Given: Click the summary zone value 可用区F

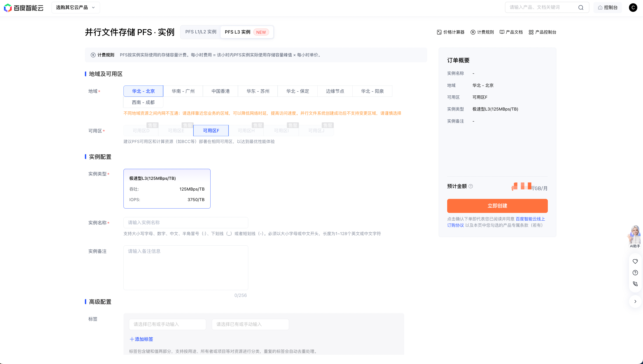Looking at the screenshot, I should tap(480, 97).
